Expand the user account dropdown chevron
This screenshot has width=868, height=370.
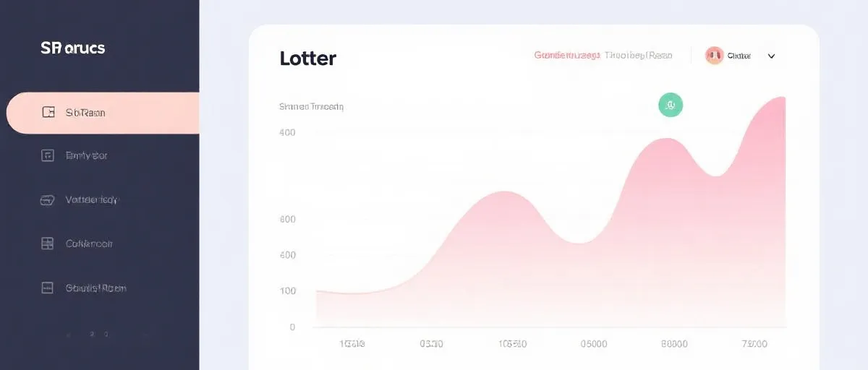click(x=771, y=56)
